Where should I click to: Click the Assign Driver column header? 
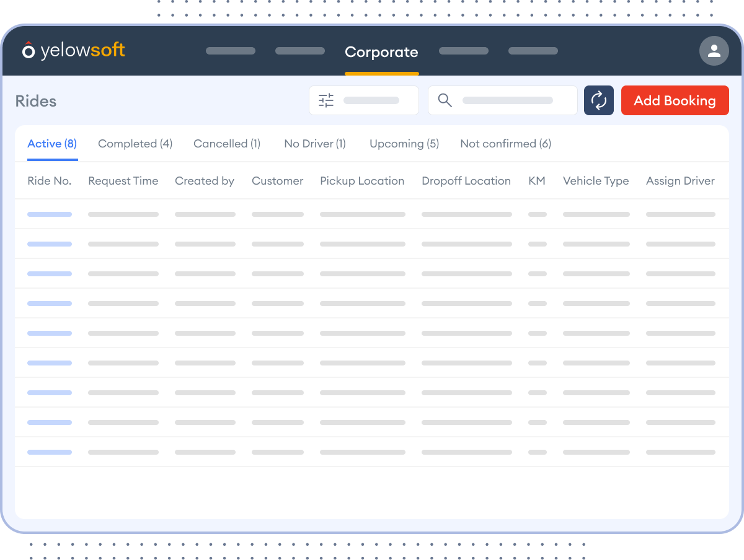680,180
